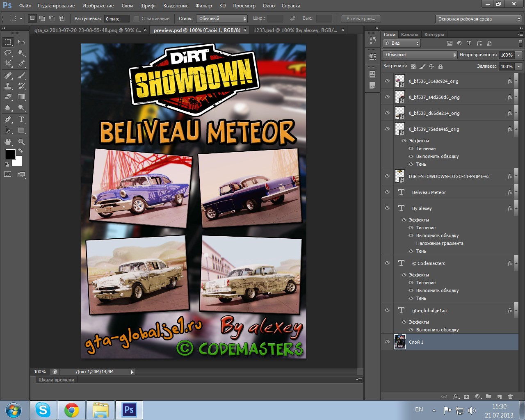This screenshot has width=525, height=420.
Task: Click the background color swatch
Action: (18, 162)
